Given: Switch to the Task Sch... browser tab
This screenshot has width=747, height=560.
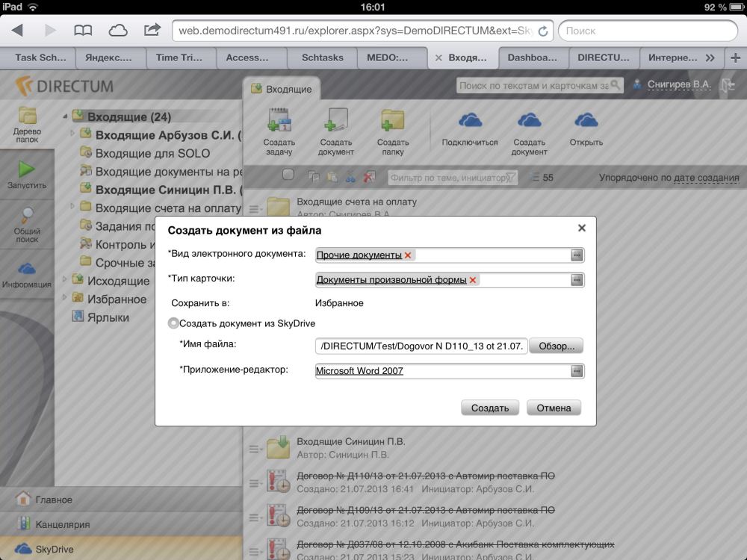Looking at the screenshot, I should click(x=40, y=57).
